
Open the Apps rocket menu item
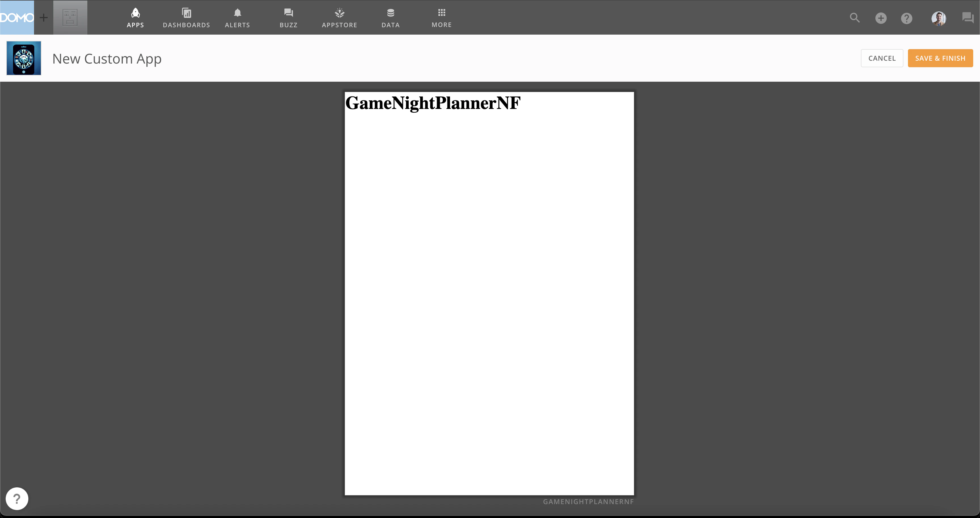[136, 18]
